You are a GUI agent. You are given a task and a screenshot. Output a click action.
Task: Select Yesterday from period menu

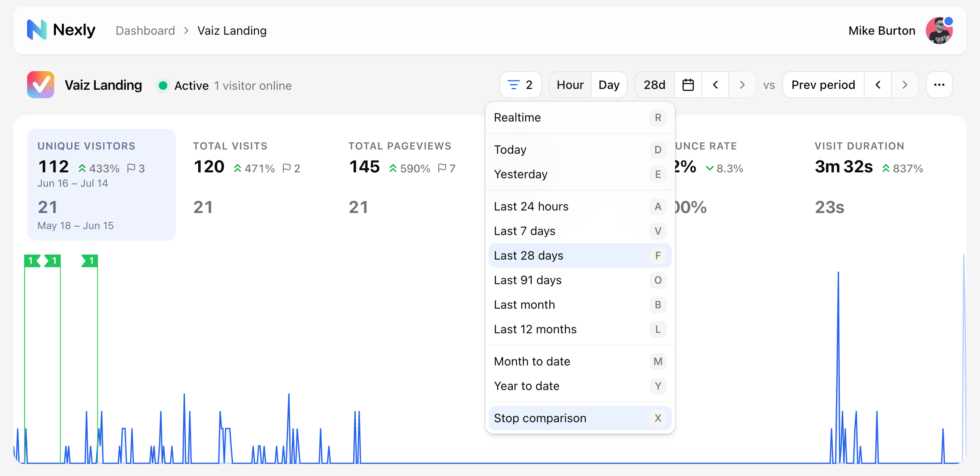(x=580, y=174)
